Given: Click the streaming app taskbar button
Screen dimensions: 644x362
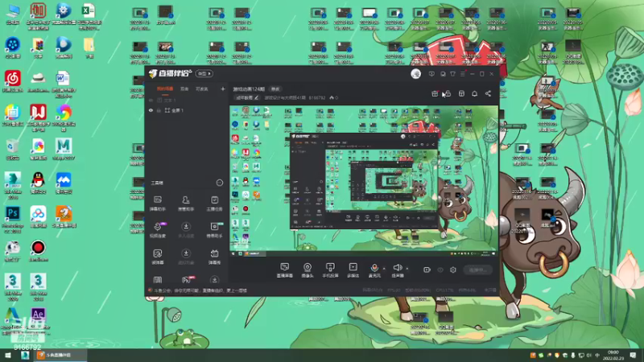Looking at the screenshot, I should click(x=60, y=355).
